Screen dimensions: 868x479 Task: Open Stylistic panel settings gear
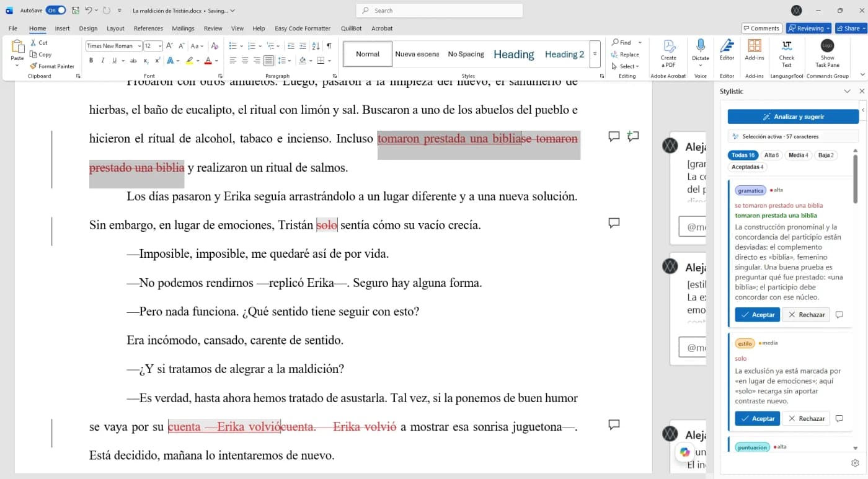[855, 463]
